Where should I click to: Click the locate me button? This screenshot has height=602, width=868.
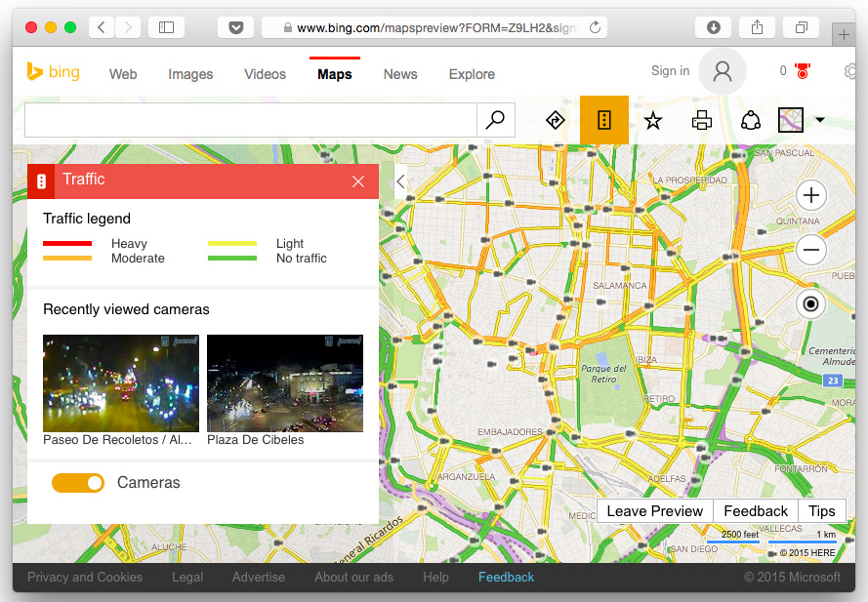(x=811, y=304)
